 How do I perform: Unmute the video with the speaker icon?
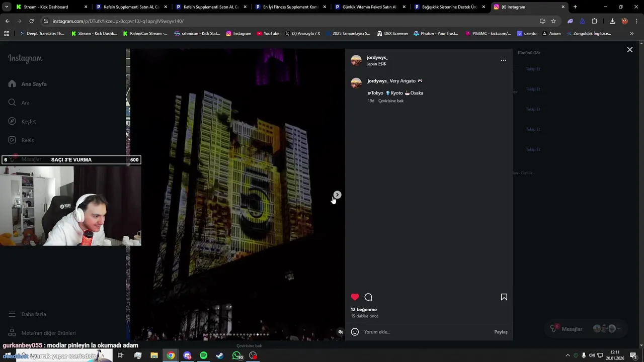click(x=340, y=332)
